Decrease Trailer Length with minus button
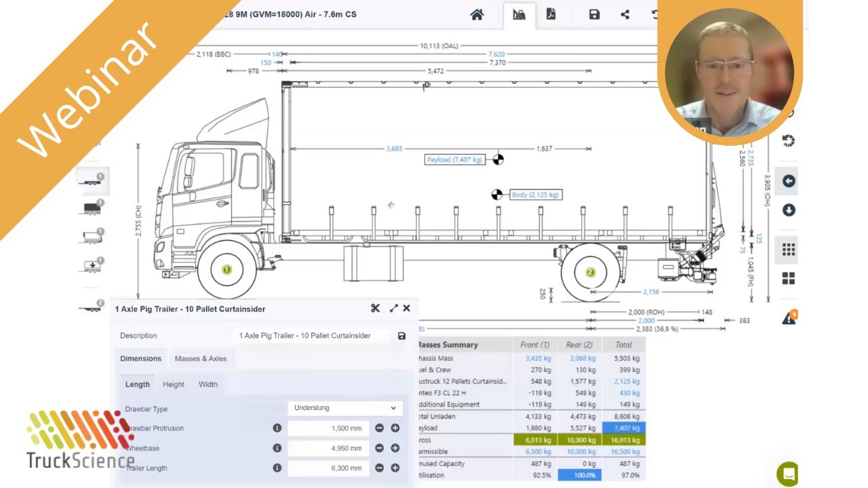The image size is (868, 488). pos(379,468)
